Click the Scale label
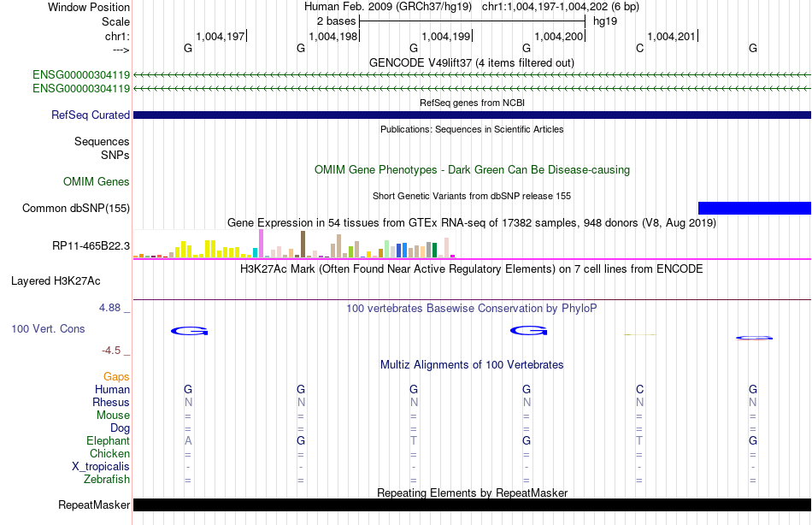This screenshot has width=812, height=525. (x=116, y=21)
